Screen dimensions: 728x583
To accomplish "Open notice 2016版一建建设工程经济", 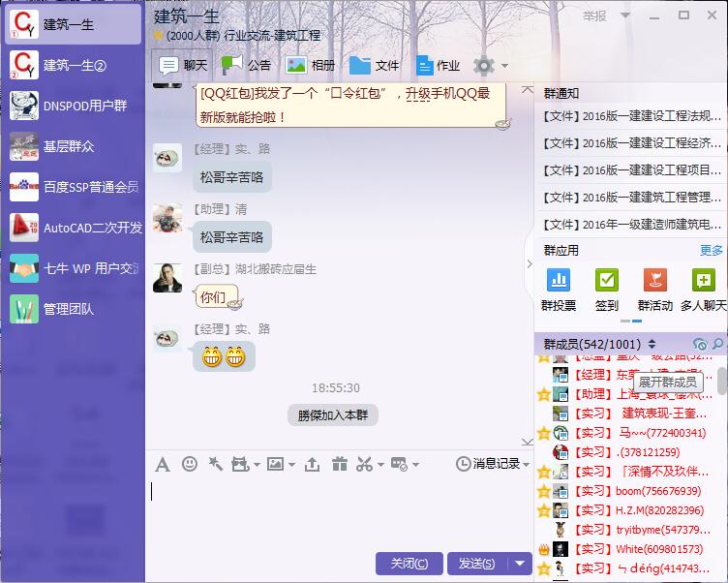I will [x=632, y=143].
